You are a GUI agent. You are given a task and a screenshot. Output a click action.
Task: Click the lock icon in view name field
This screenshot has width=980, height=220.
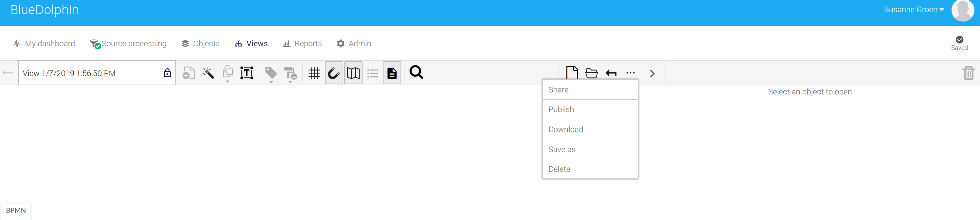pyautogui.click(x=168, y=73)
